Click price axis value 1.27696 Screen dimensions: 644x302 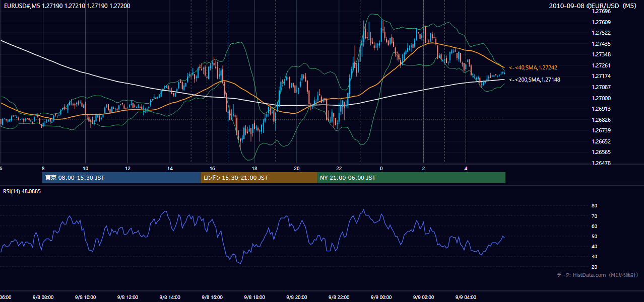pyautogui.click(x=601, y=11)
